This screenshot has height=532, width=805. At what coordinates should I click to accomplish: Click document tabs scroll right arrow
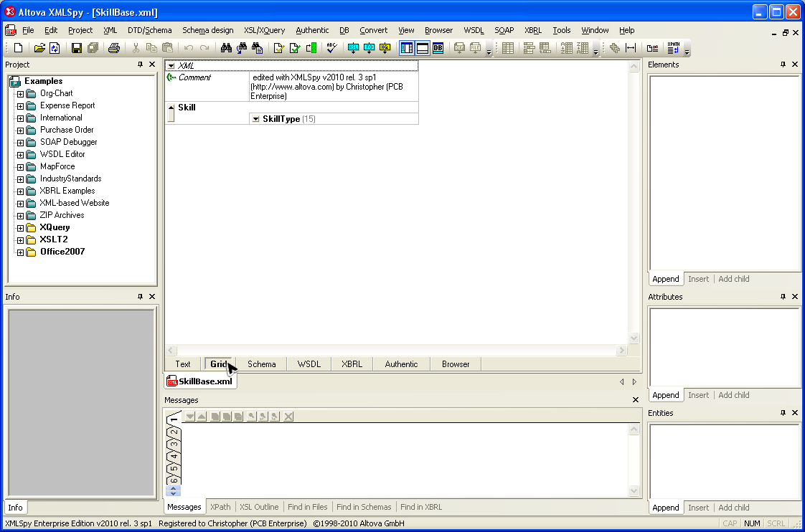634,381
